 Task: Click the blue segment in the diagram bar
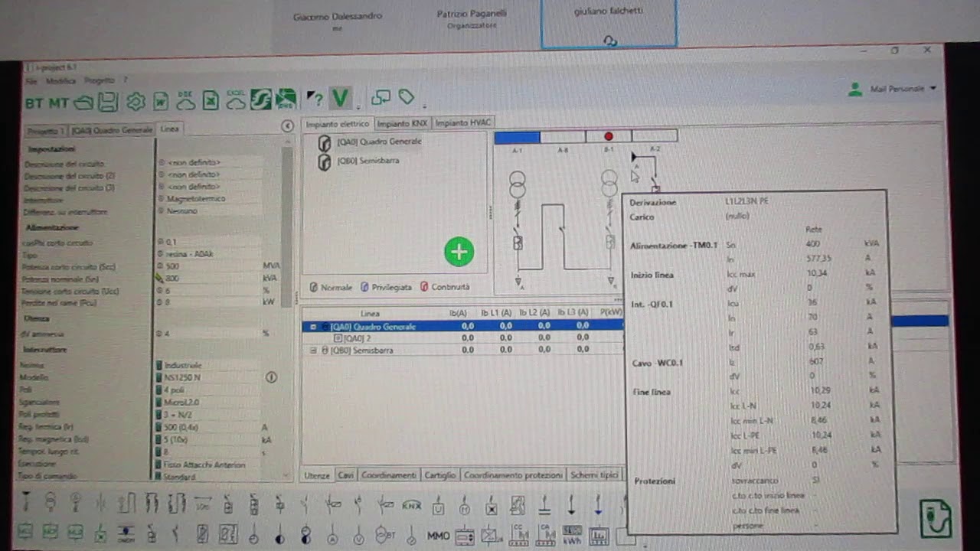coord(517,137)
